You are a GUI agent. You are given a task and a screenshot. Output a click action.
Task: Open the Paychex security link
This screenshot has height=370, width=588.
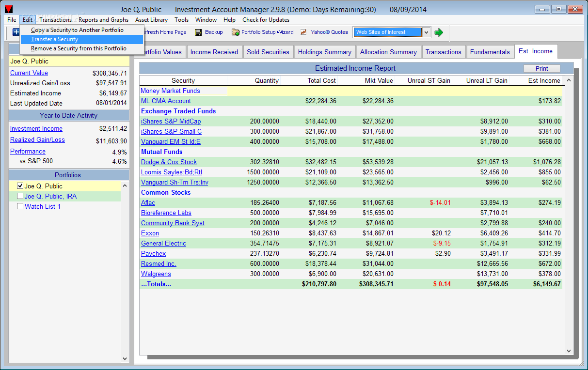[x=153, y=254]
